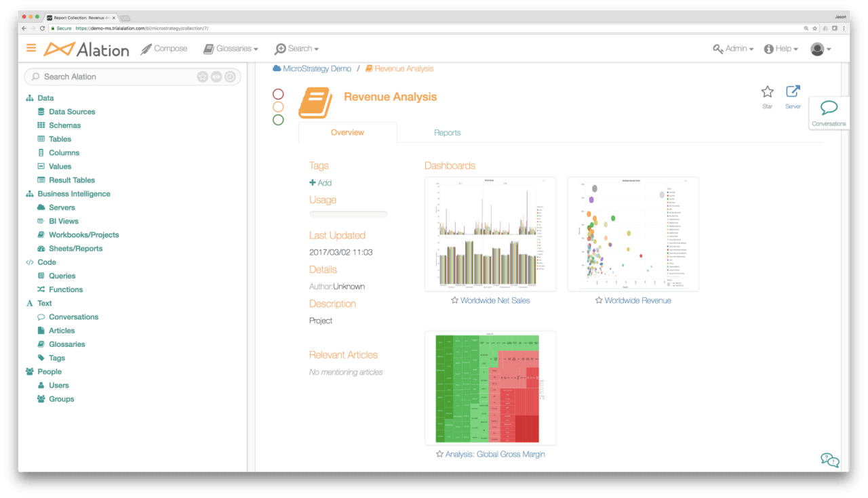The image size is (868, 498).
Task: Select the Overview tab
Action: [347, 132]
